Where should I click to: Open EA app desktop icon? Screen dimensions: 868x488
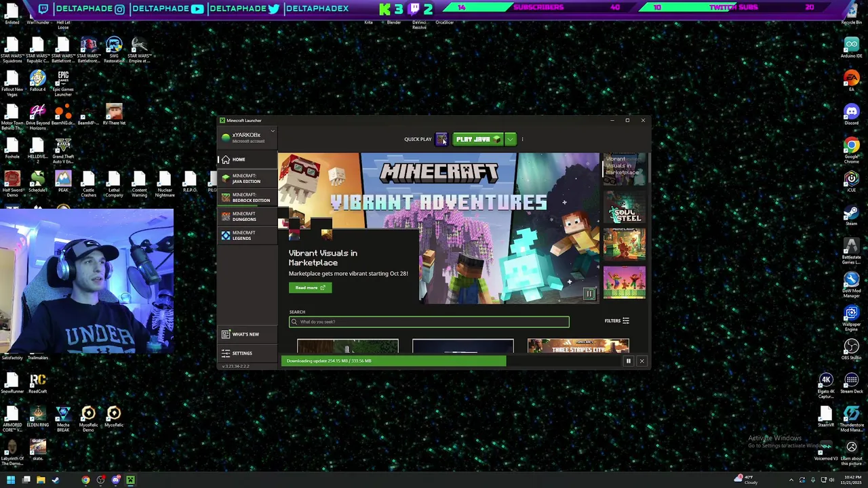(x=851, y=81)
